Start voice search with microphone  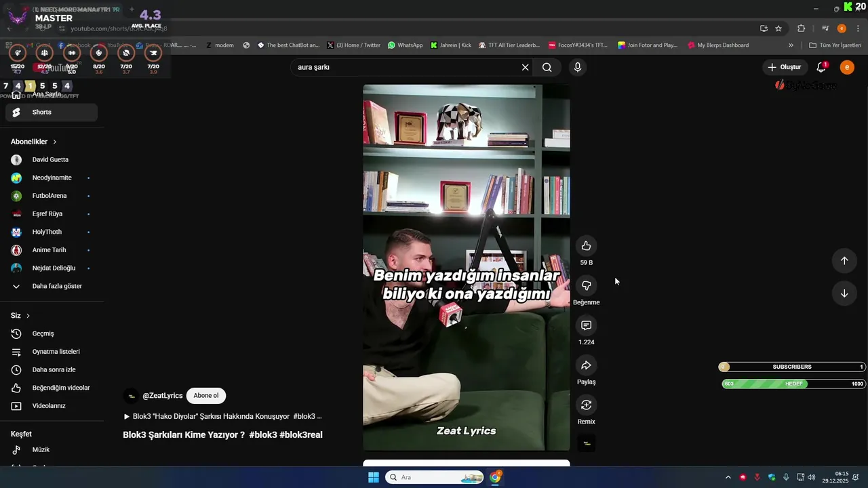point(578,67)
